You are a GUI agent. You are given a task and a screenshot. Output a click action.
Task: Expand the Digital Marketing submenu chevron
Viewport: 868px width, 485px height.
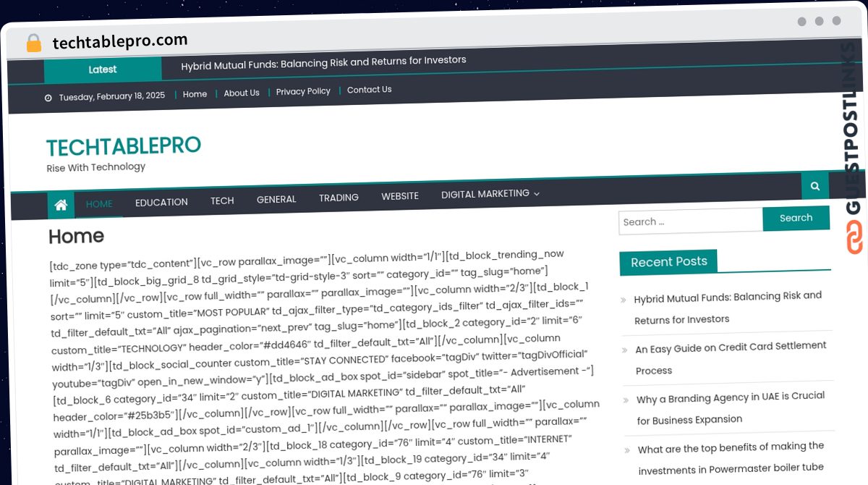coord(537,193)
